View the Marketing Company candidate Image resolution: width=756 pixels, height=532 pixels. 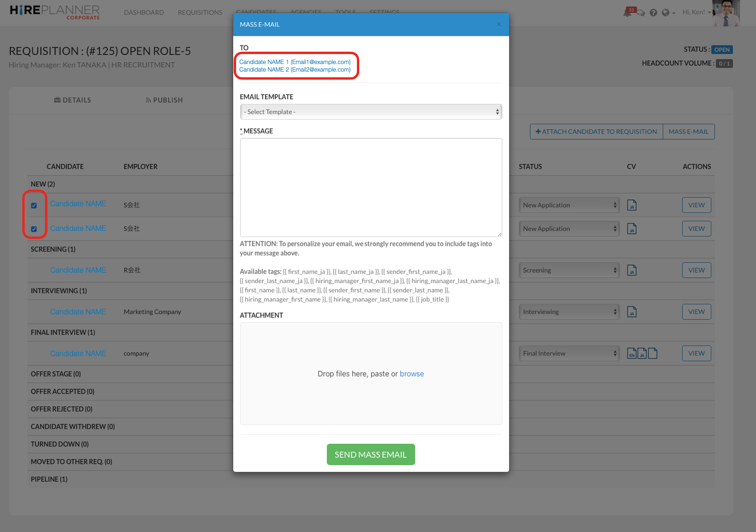pos(696,312)
